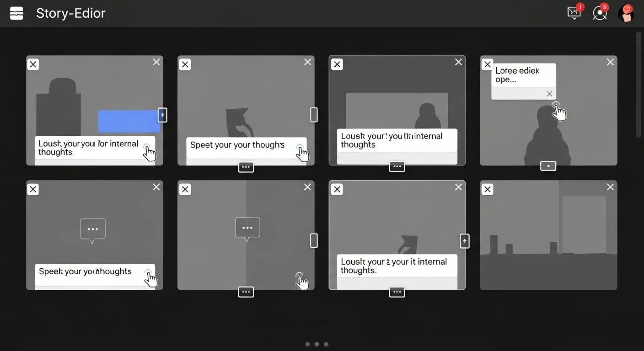Click plus handle beside the blue rectangle
Image resolution: width=644 pixels, height=351 pixels.
[x=162, y=115]
